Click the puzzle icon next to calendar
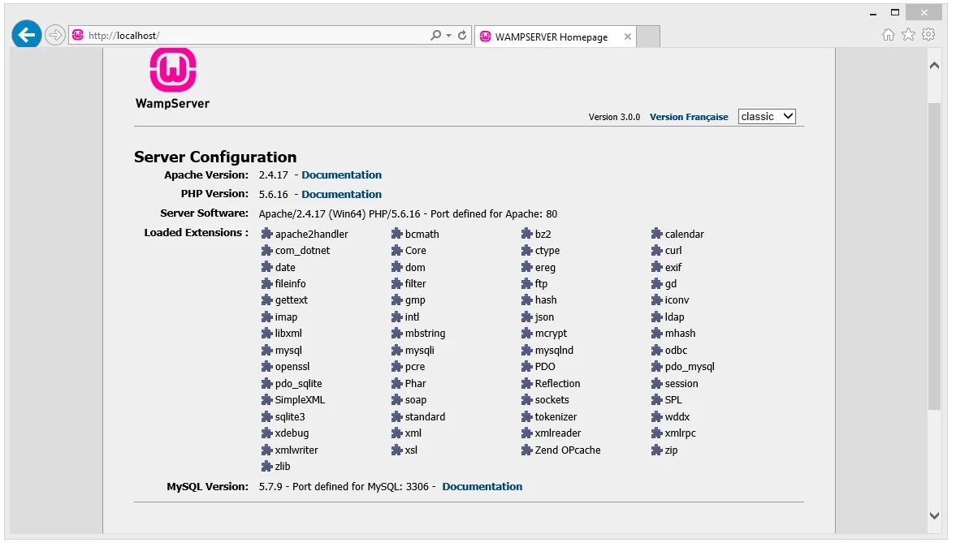This screenshot has width=956, height=560. coord(656,234)
